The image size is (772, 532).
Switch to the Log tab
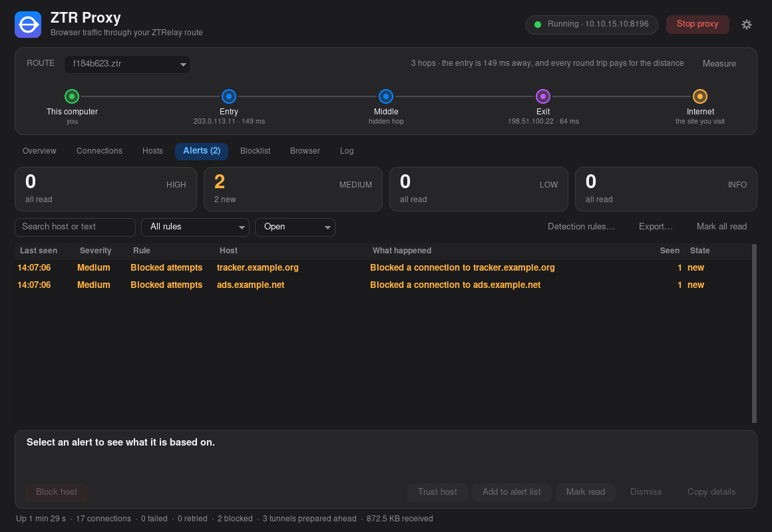pos(347,151)
